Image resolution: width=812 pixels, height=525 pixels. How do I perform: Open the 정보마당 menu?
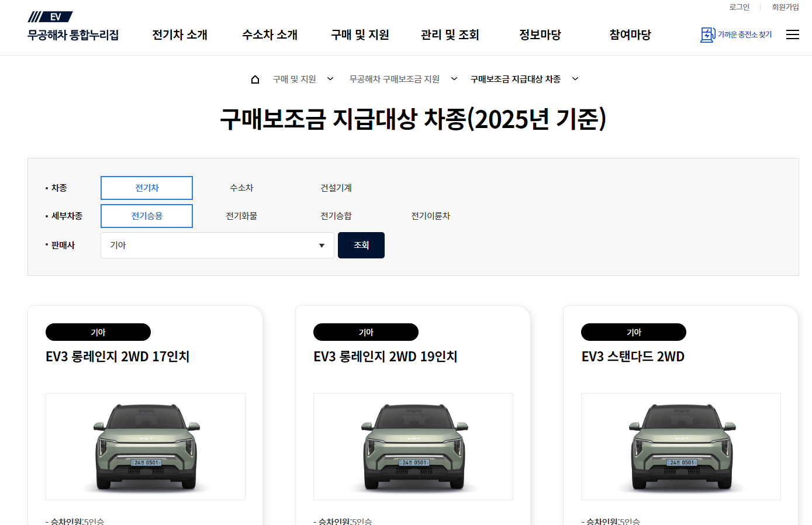click(540, 34)
